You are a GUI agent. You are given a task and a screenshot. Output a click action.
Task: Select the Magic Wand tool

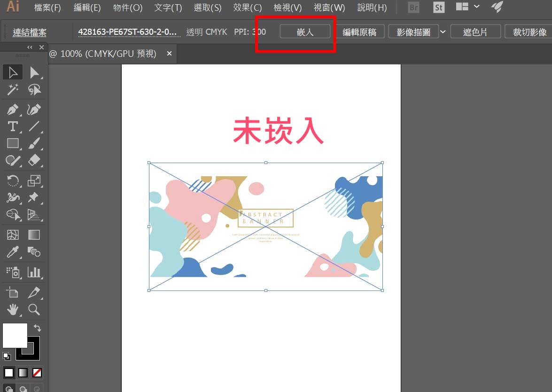pyautogui.click(x=13, y=90)
